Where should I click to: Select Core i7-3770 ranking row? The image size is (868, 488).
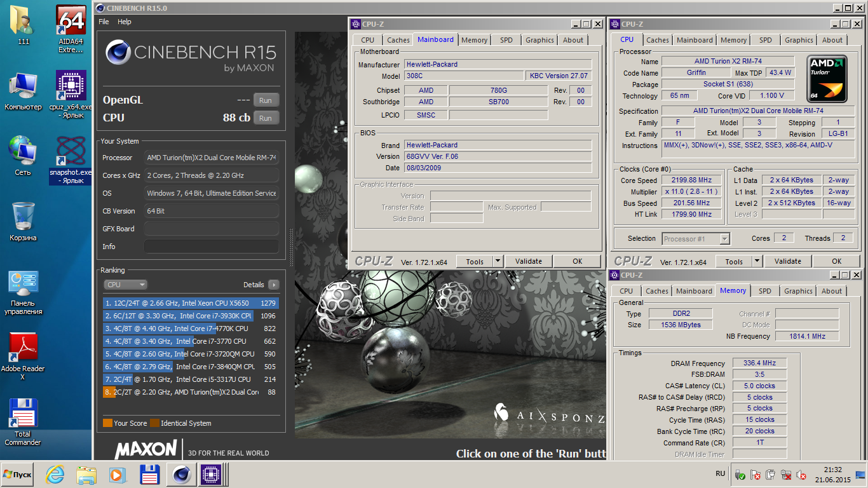pyautogui.click(x=191, y=341)
